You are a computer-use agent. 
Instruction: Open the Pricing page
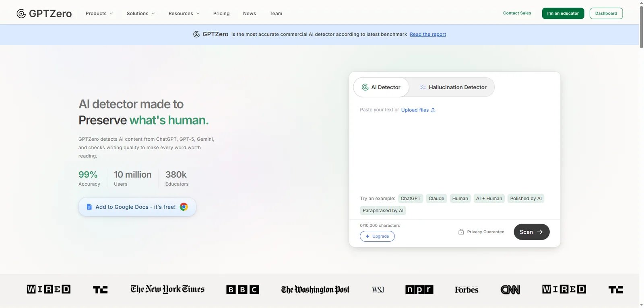(221, 14)
